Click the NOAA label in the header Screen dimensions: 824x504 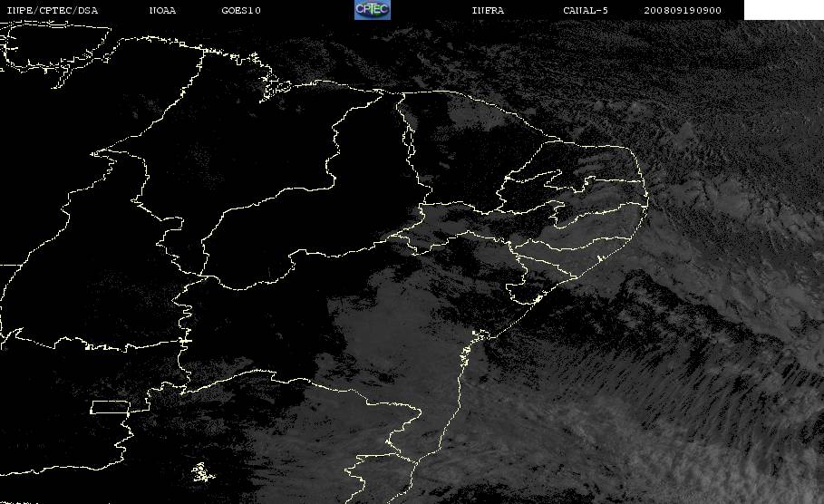pos(162,10)
